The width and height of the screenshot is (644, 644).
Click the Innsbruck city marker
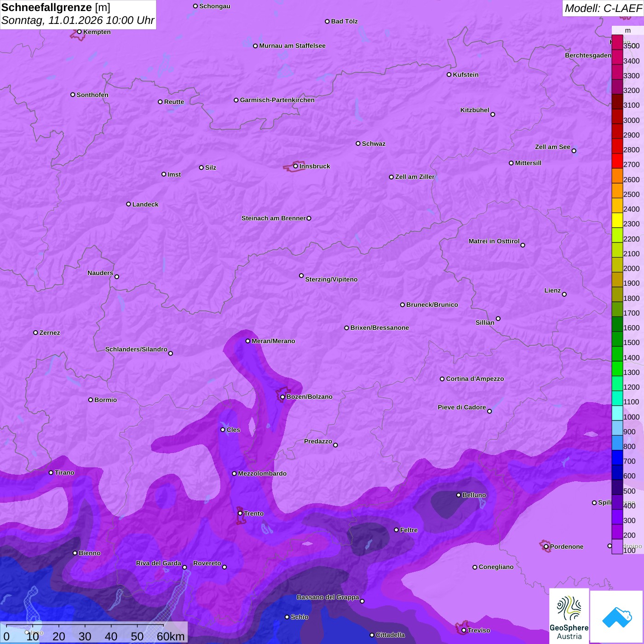coord(295,166)
